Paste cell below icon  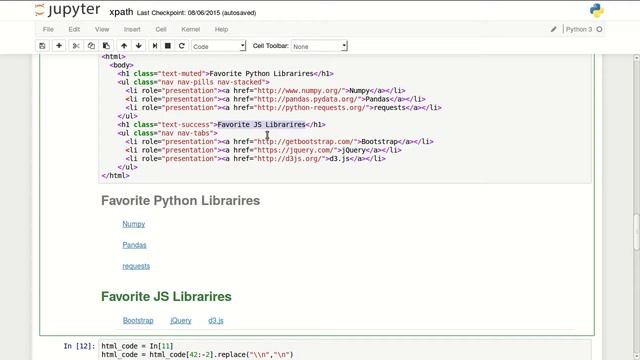point(106,46)
